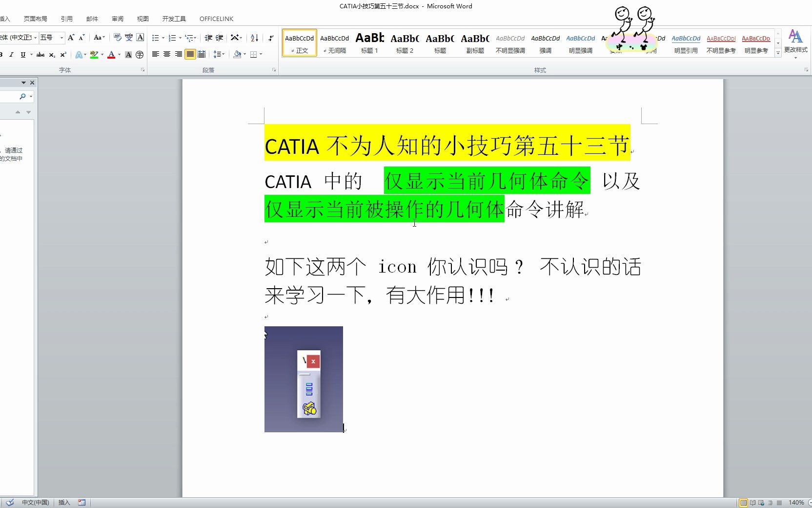Click the macro recording icon in status bar
The image size is (812, 508).
pyautogui.click(x=81, y=503)
